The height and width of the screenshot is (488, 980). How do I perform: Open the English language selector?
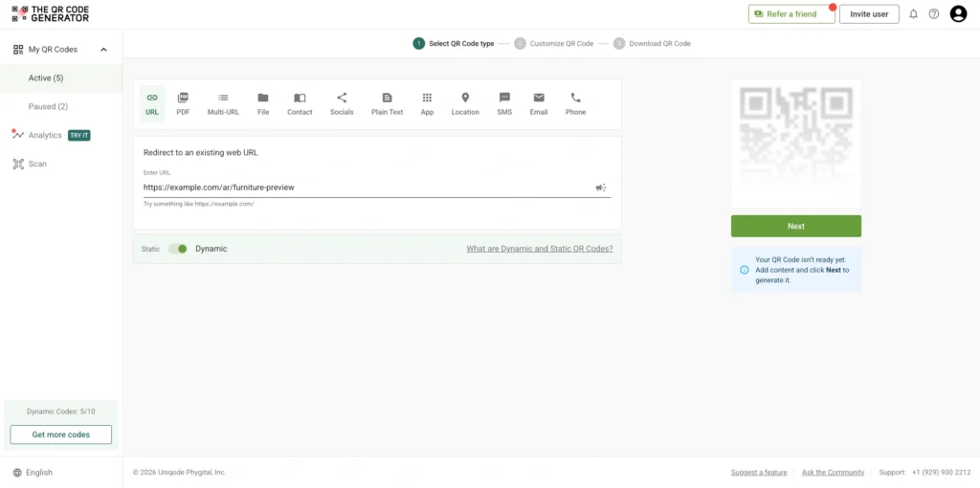39,473
